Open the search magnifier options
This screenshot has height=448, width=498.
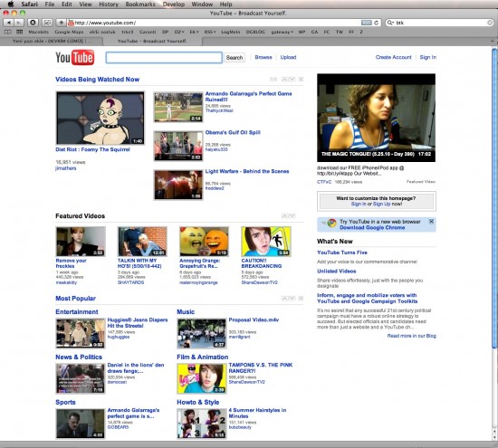pyautogui.click(x=390, y=23)
